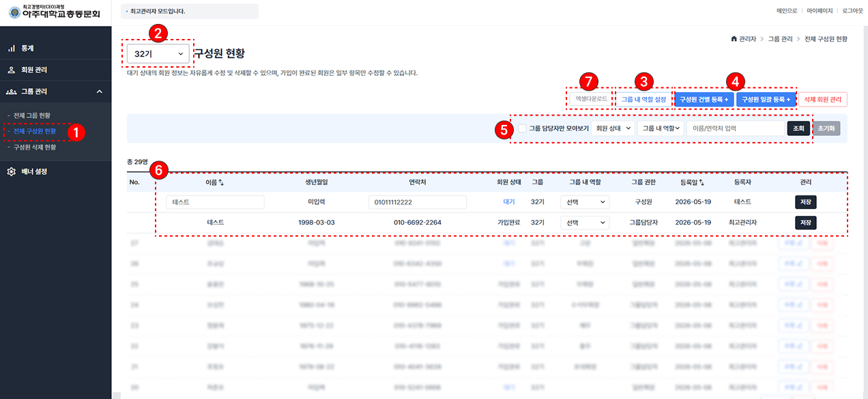Click the 회원 관리 person icon
The image size is (868, 399).
pyautogui.click(x=11, y=70)
